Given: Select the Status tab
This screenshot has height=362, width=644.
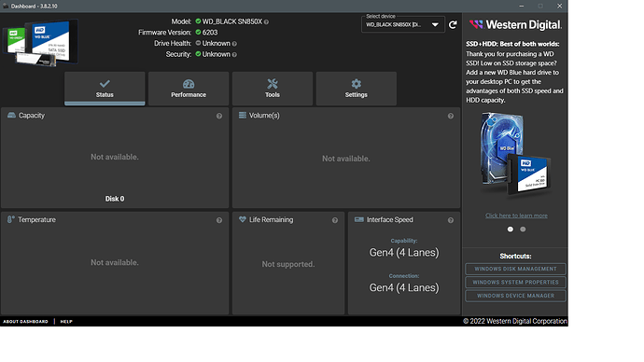Looking at the screenshot, I should [105, 89].
